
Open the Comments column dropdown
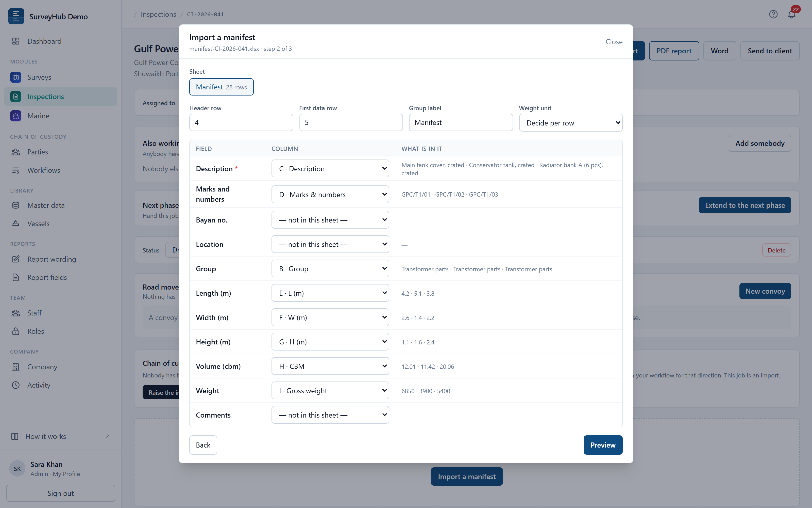point(330,415)
